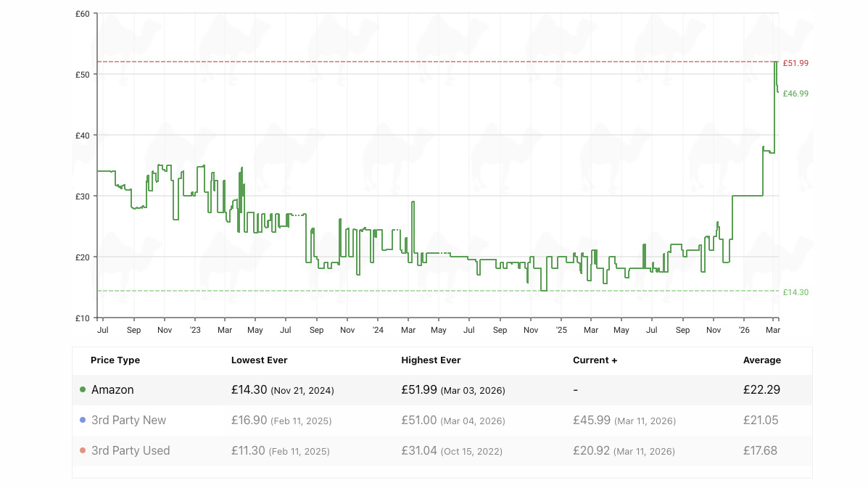The height and width of the screenshot is (488, 868).
Task: Click the blue 3rd Party New legend dot
Action: [82, 420]
